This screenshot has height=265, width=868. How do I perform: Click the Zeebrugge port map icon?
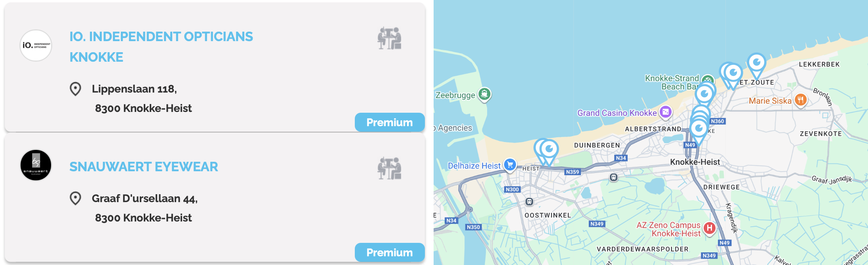coord(484,95)
